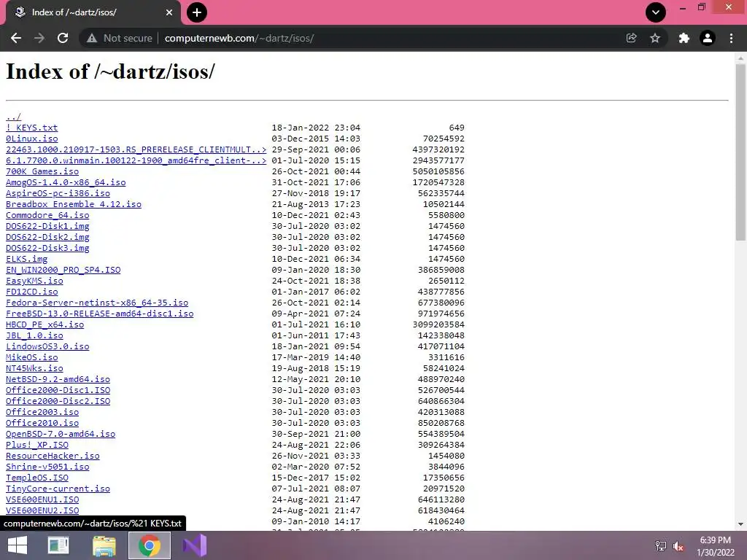Open the Chrome profile avatar
747x560 pixels.
(708, 38)
